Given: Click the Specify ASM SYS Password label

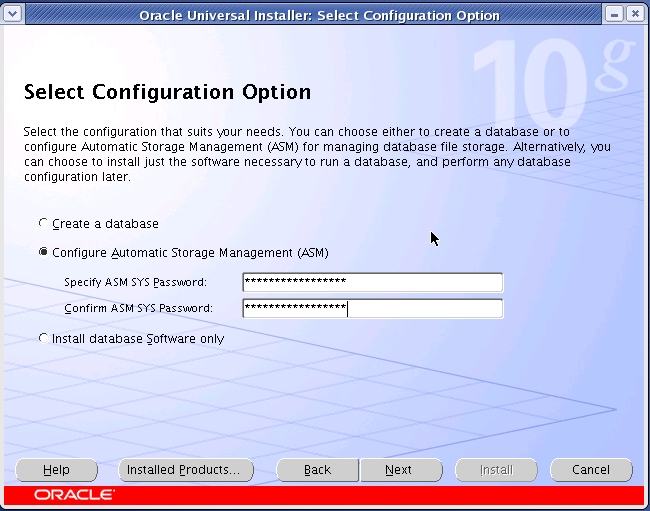Looking at the screenshot, I should (136, 282).
